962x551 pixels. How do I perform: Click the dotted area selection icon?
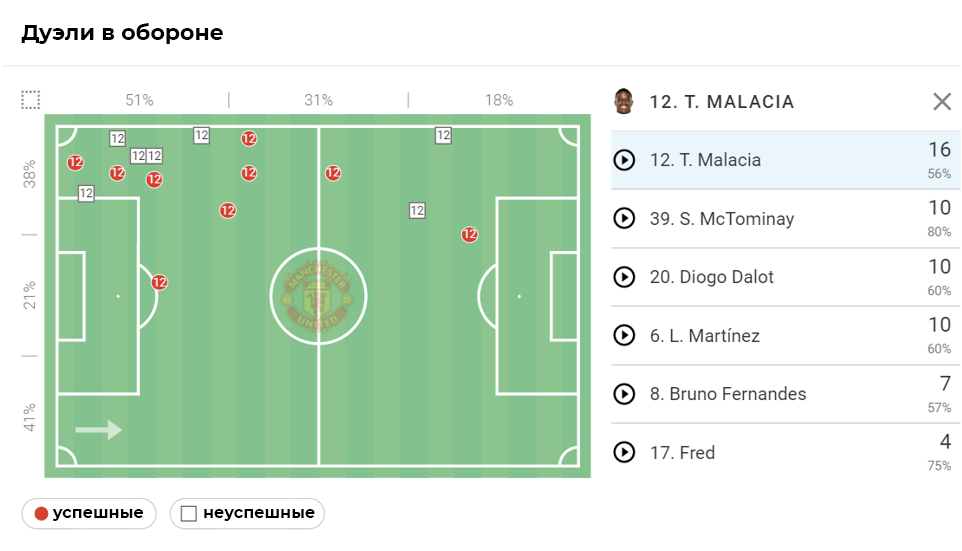pos(31,100)
